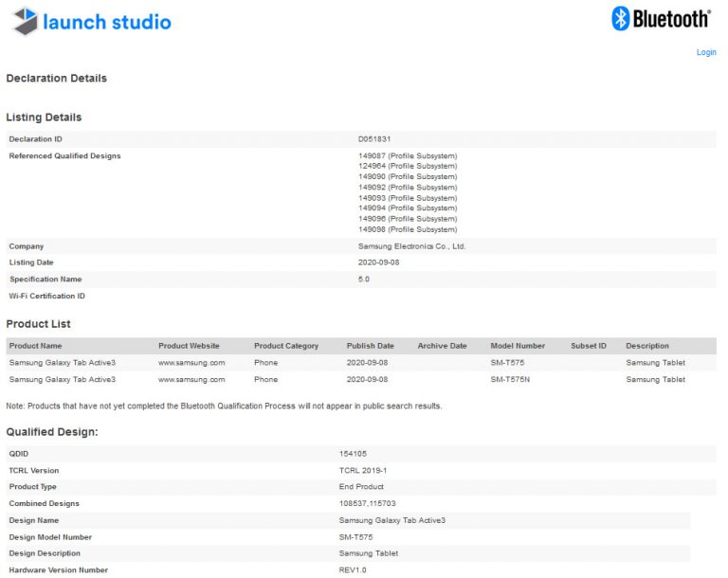The height and width of the screenshot is (578, 728).
Task: Open the Login link
Action: tap(706, 52)
